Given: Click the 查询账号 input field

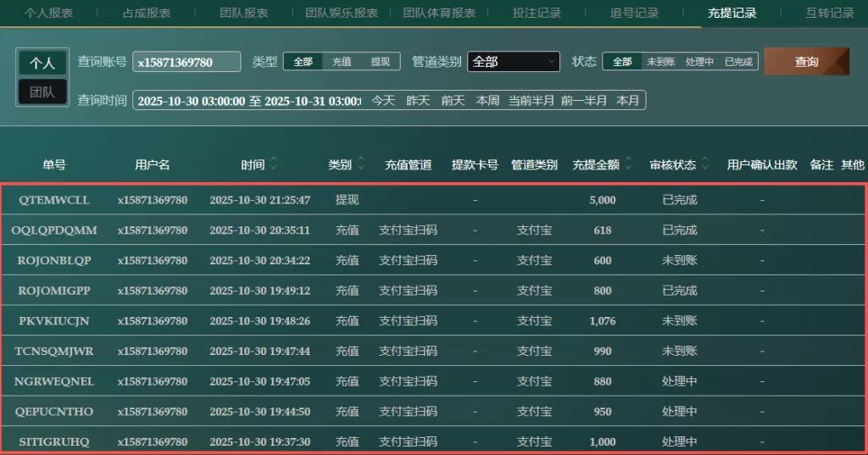Looking at the screenshot, I should 186,62.
